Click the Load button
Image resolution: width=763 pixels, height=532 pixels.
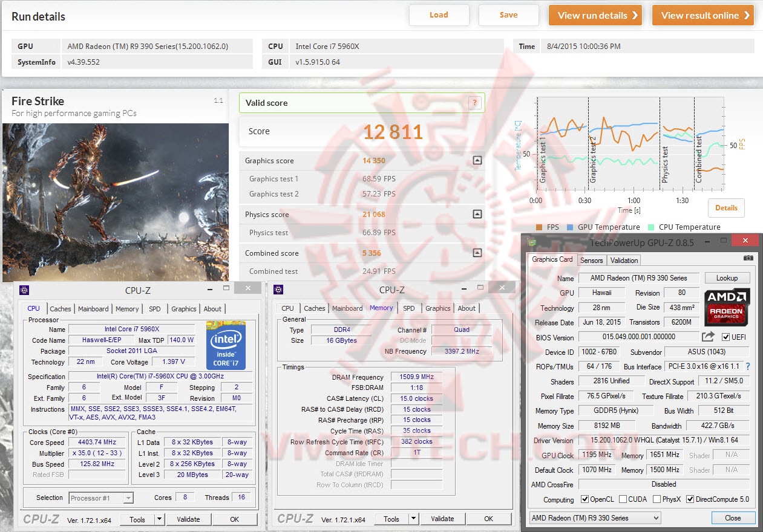pyautogui.click(x=439, y=15)
